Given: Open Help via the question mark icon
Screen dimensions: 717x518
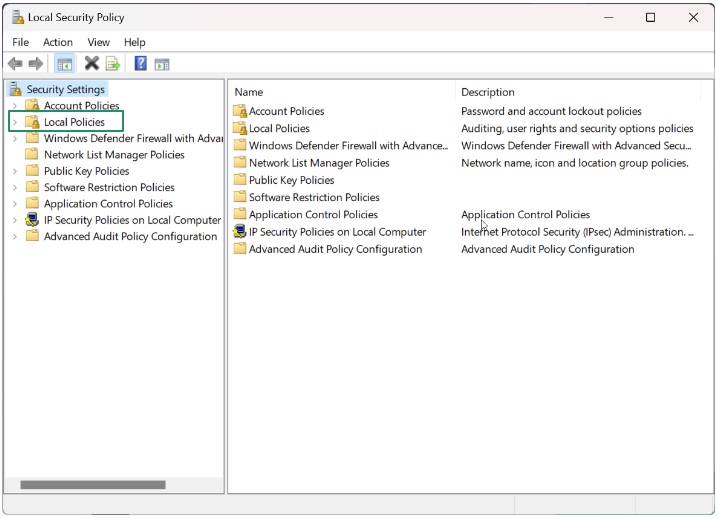Looking at the screenshot, I should (x=140, y=63).
